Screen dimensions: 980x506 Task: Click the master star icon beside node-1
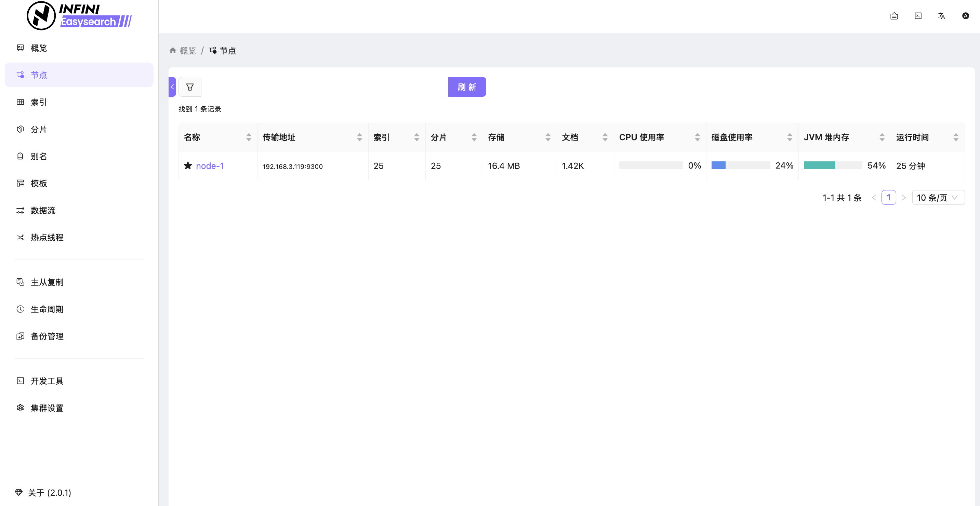pyautogui.click(x=188, y=165)
